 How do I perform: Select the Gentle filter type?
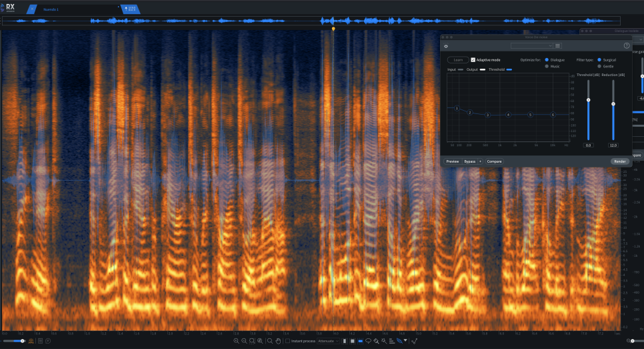(x=599, y=66)
